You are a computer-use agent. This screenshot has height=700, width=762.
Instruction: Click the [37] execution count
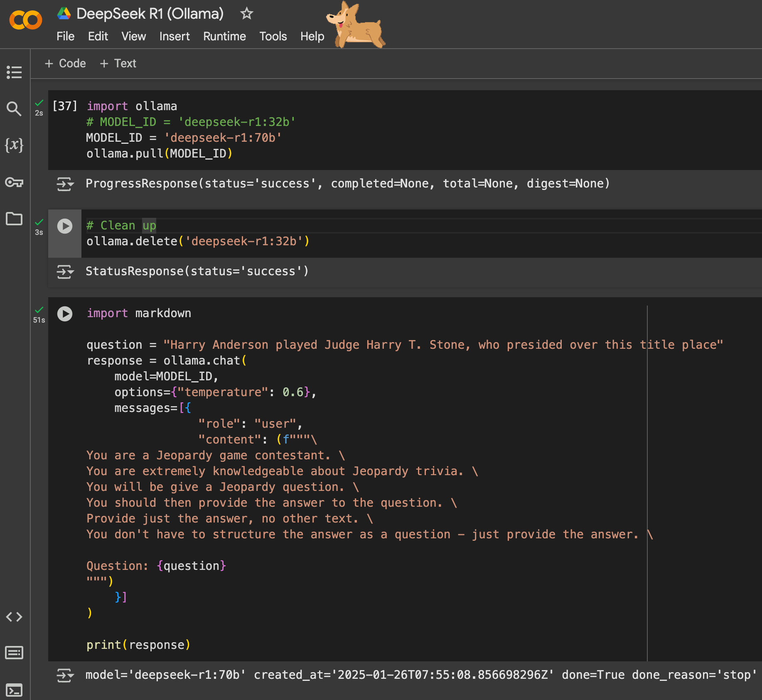click(65, 106)
